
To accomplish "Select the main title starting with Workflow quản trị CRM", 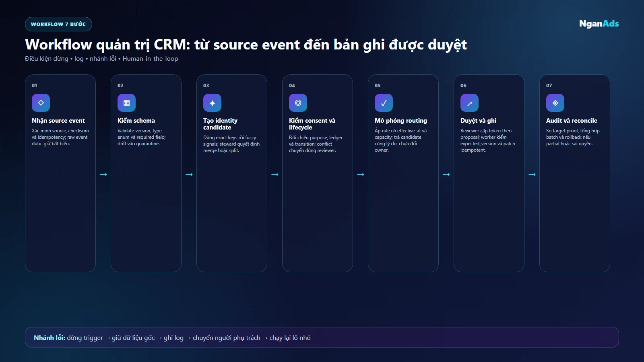I will (x=246, y=45).
